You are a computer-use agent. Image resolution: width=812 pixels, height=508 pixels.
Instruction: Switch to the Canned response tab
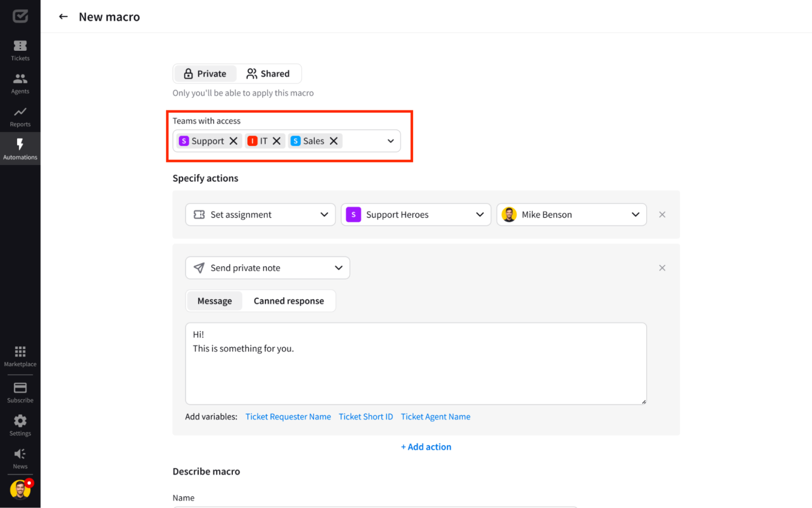[289, 301]
